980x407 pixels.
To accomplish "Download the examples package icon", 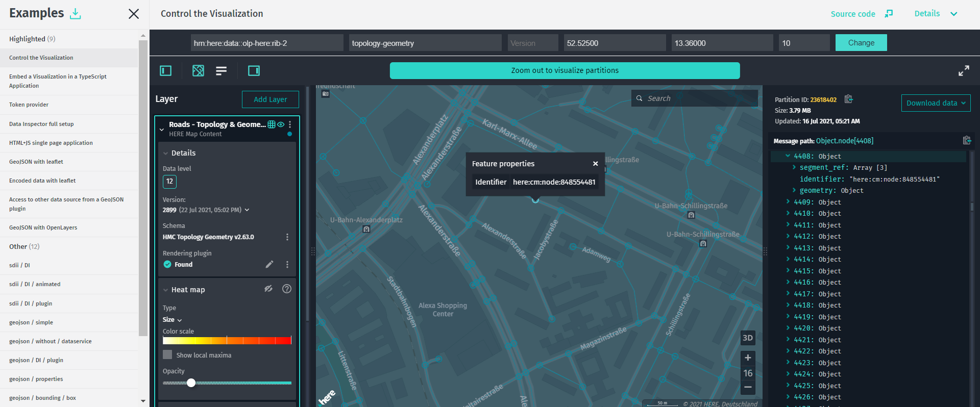I will (x=76, y=14).
